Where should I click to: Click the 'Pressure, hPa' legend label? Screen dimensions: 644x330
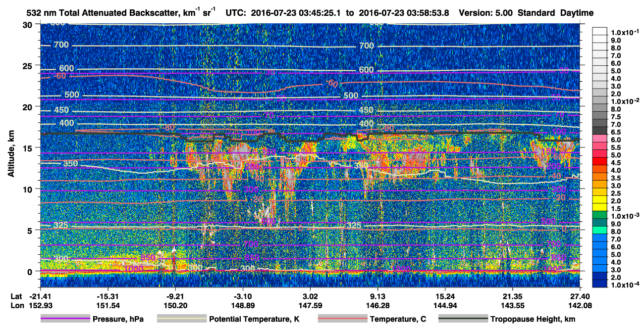pos(118,320)
